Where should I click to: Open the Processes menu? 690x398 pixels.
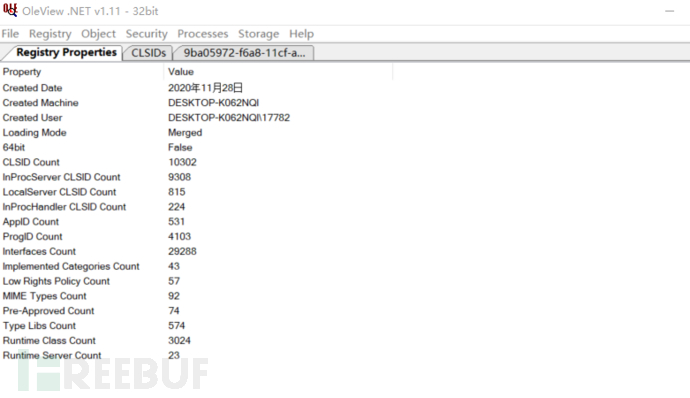[x=202, y=34]
